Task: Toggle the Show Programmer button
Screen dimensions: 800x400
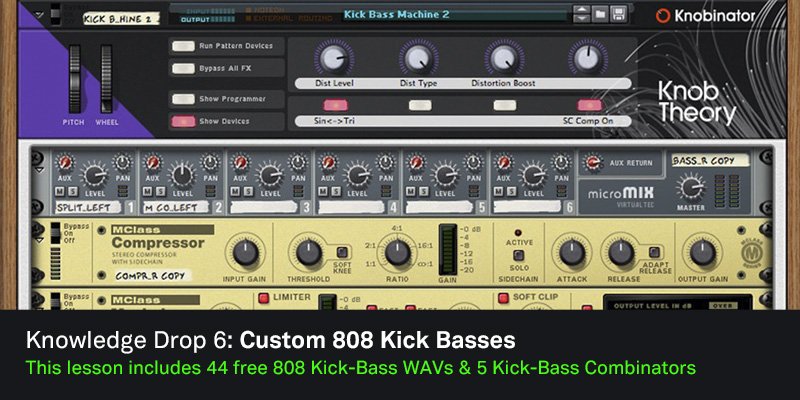Action: point(183,99)
